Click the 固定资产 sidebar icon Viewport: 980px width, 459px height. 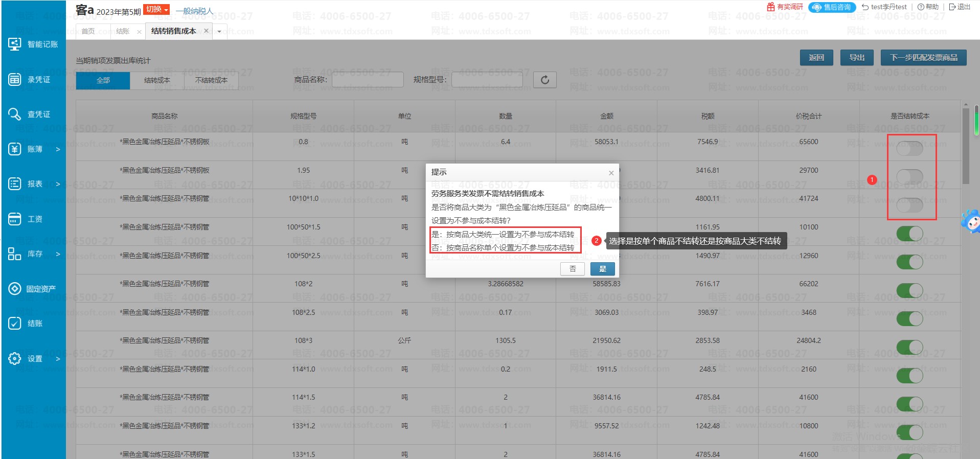[x=14, y=289]
